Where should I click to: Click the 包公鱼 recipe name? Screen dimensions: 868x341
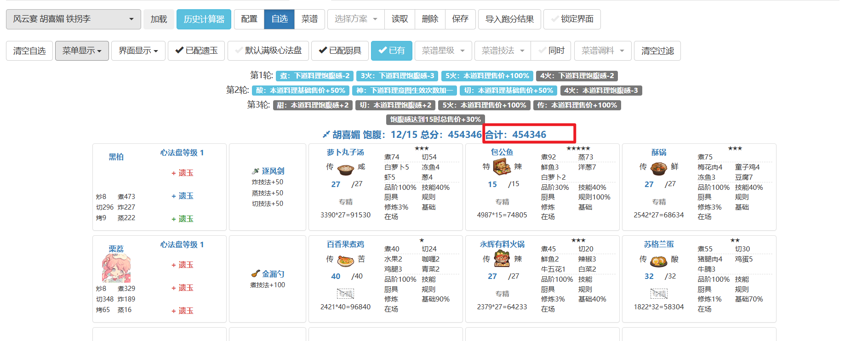point(502,152)
